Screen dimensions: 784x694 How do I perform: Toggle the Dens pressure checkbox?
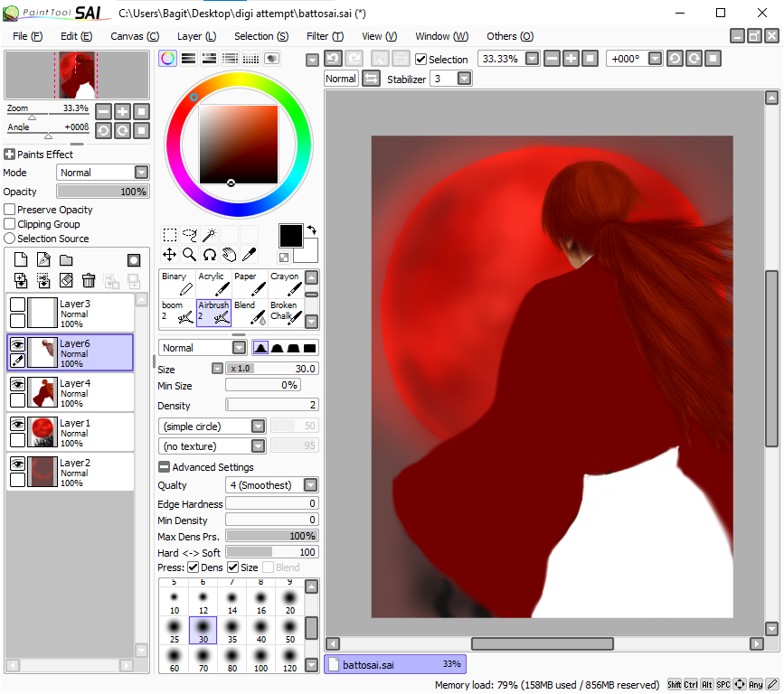point(193,567)
